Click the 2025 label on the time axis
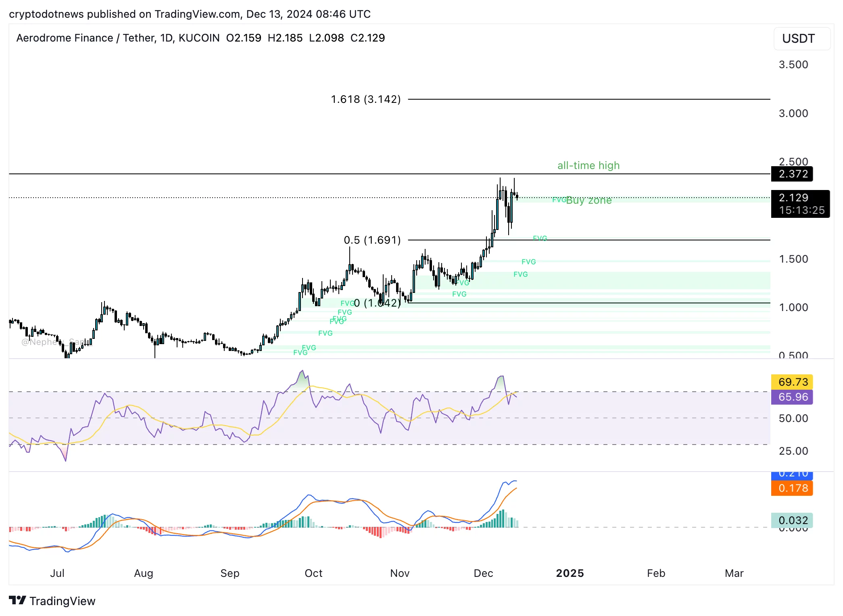The image size is (843, 616). (570, 573)
